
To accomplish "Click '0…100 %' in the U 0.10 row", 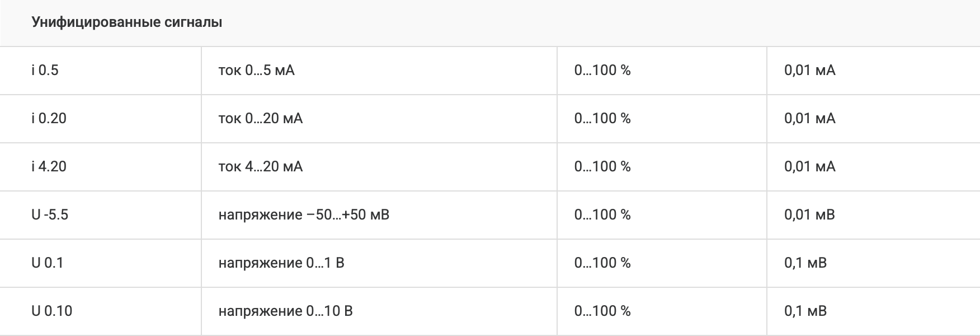I will coord(602,311).
